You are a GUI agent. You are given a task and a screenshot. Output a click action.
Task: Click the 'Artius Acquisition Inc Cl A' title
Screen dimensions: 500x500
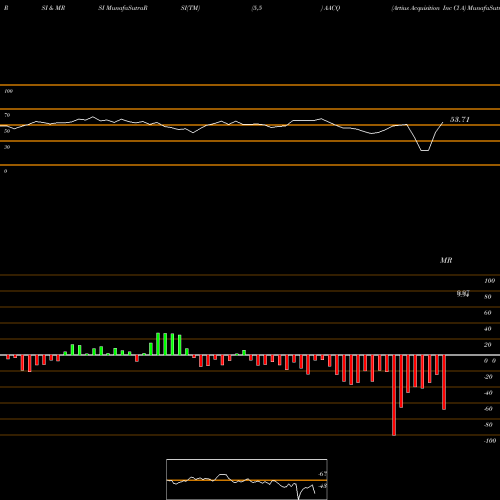point(429,8)
